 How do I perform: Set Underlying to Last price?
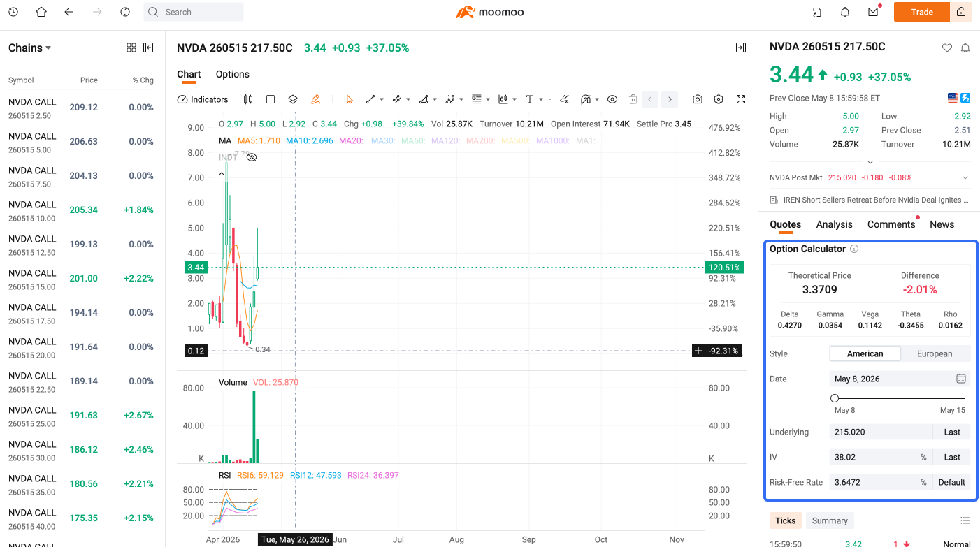[x=952, y=432]
